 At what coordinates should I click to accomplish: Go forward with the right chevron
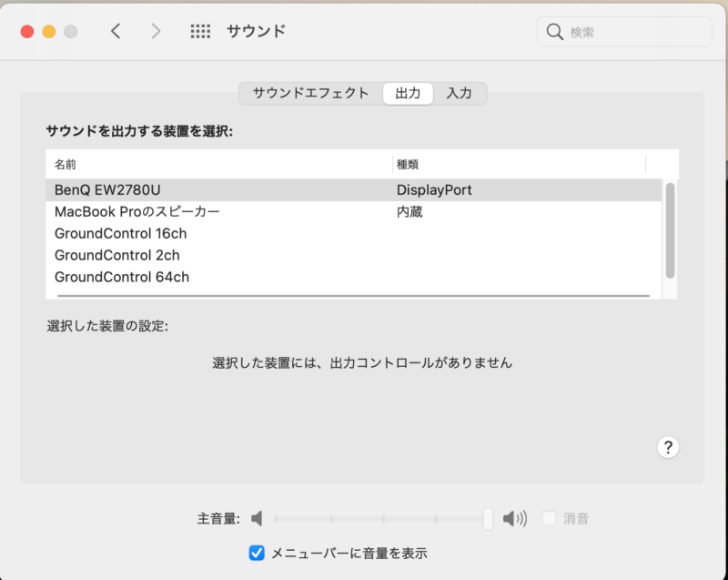point(156,31)
